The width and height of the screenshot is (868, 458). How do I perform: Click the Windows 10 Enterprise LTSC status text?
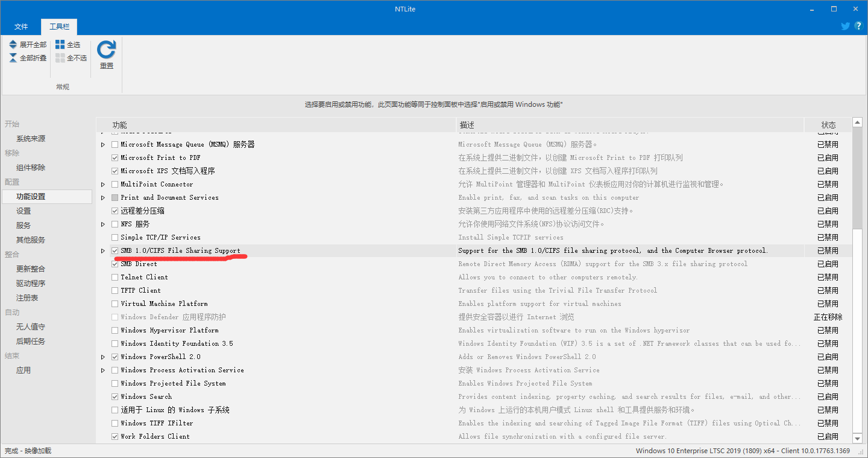(743, 451)
